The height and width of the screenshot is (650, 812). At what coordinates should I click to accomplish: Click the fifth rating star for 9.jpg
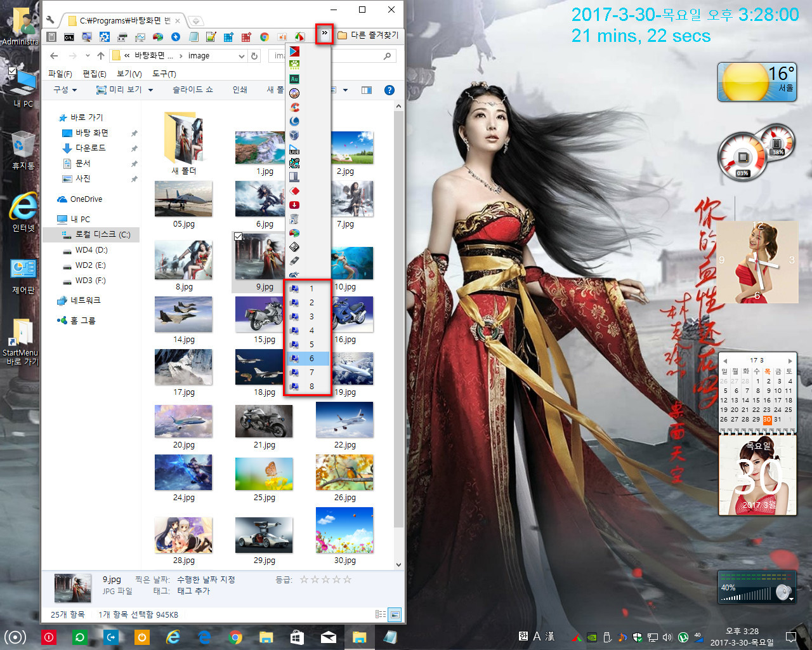[x=347, y=580]
